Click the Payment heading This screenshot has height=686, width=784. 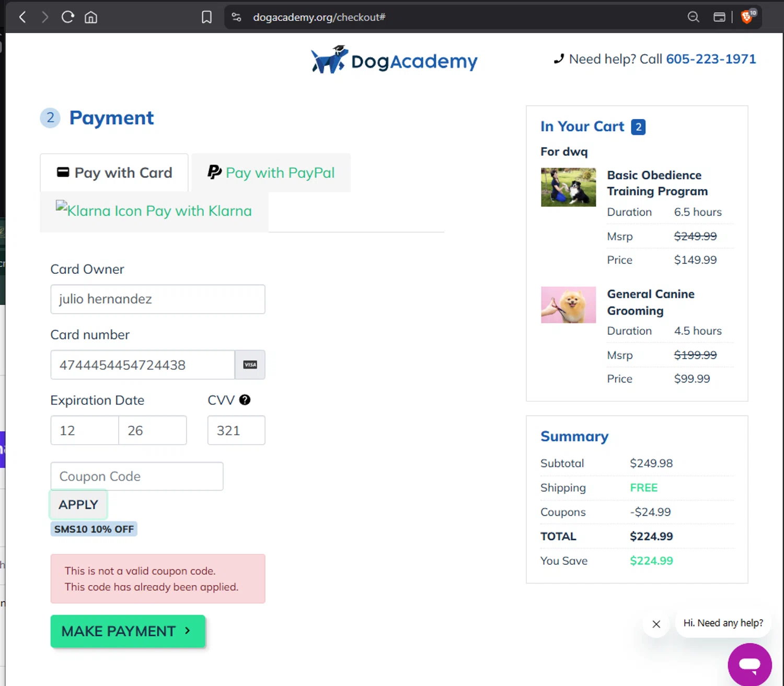tap(111, 118)
